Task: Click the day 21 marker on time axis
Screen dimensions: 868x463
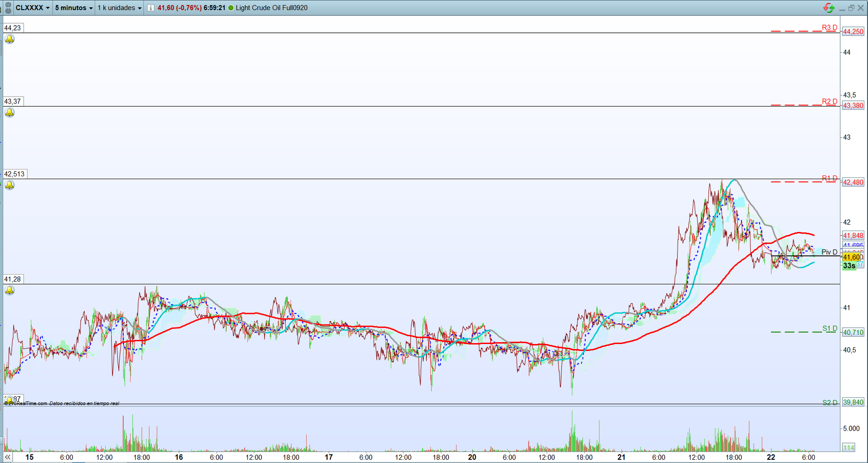Action: [x=621, y=457]
